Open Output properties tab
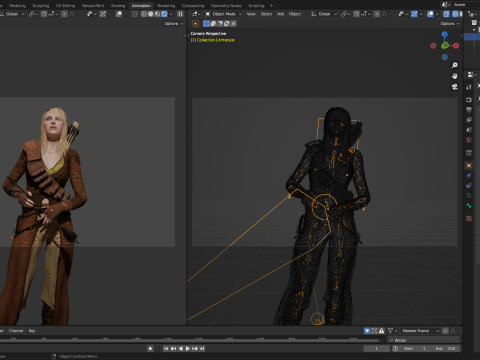 pyautogui.click(x=469, y=110)
